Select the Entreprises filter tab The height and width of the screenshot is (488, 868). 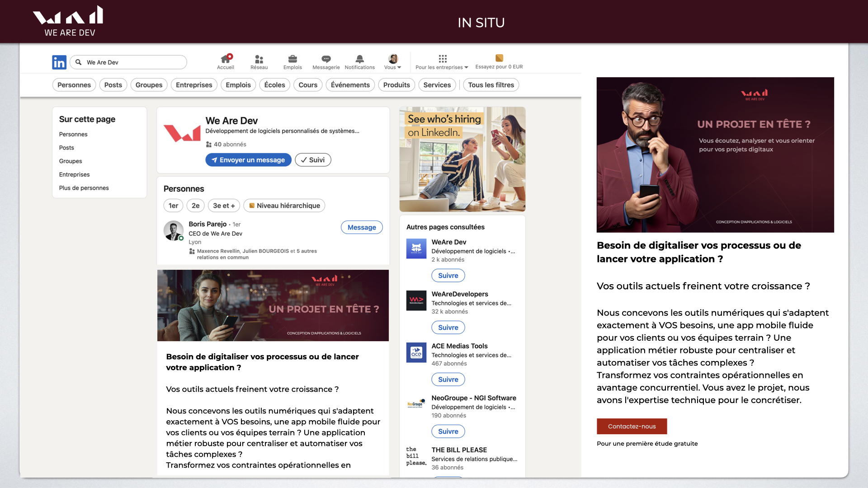click(194, 85)
